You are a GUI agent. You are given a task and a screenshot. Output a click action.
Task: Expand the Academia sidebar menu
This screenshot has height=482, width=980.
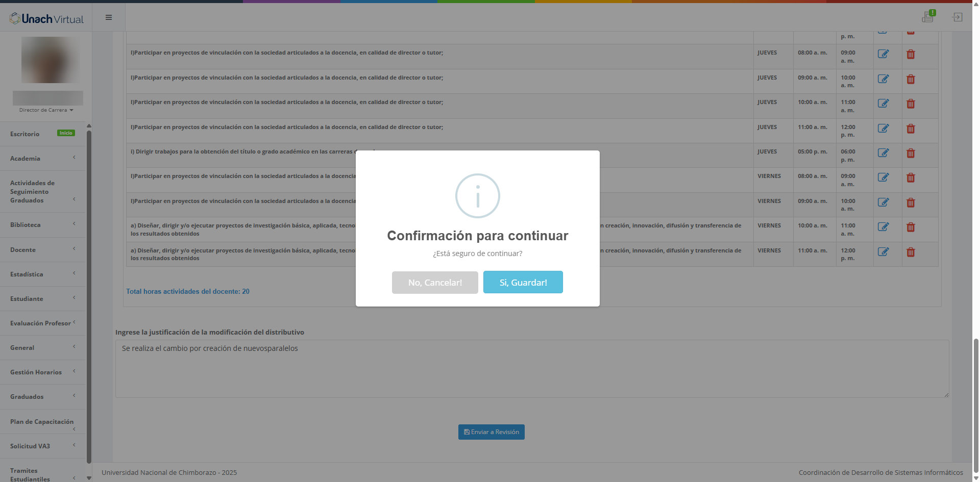tap(43, 159)
